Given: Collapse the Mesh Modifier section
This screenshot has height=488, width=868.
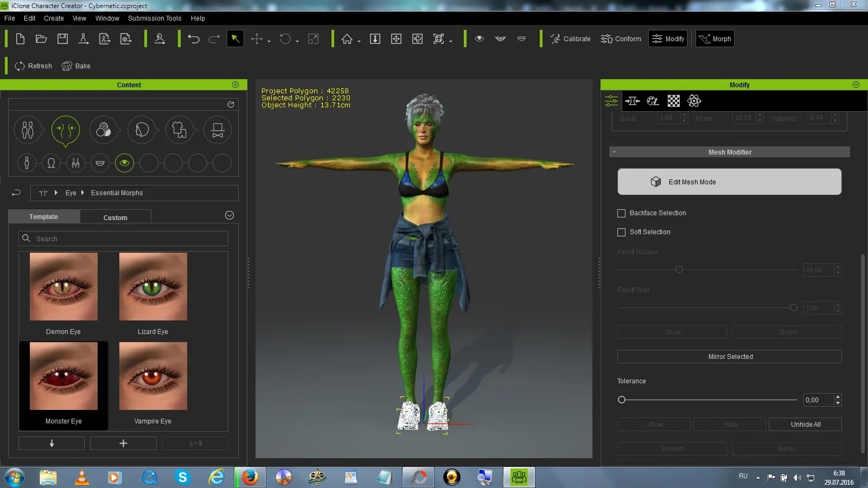Looking at the screenshot, I should click(x=614, y=152).
